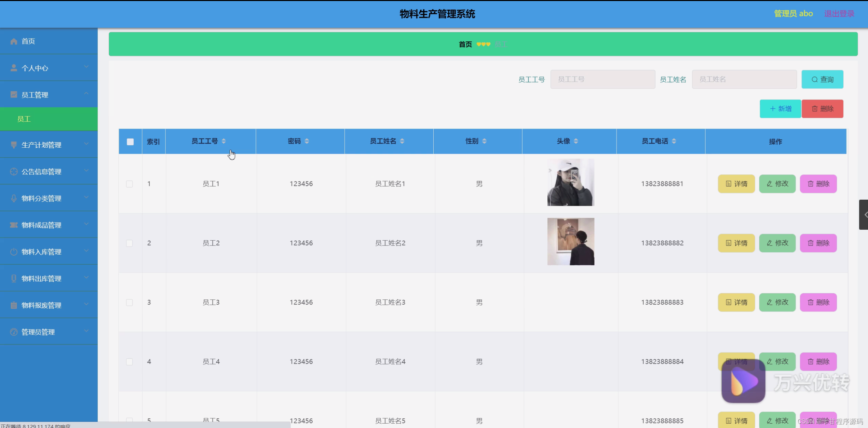The height and width of the screenshot is (428, 868).
Task: Click the sort arrows beside 性别
Action: click(484, 141)
